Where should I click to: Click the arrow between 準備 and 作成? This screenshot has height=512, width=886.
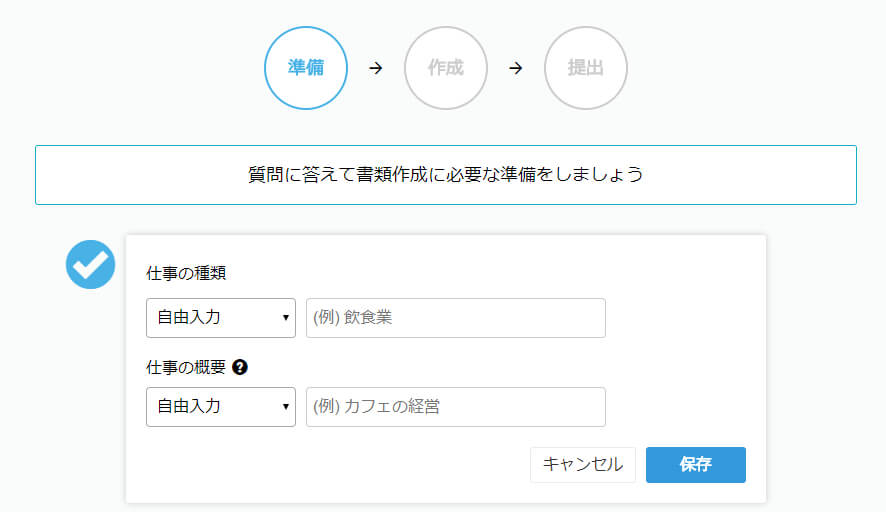(x=376, y=68)
